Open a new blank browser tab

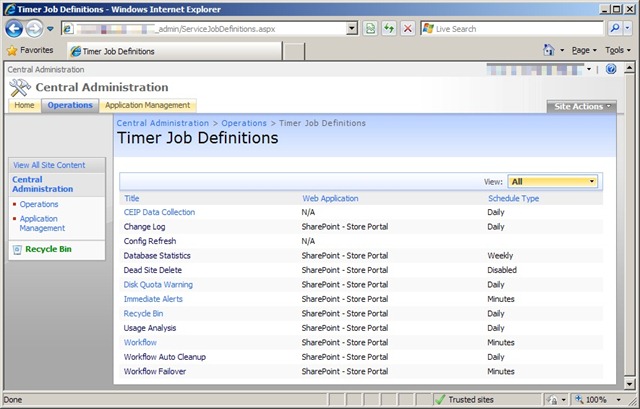[x=294, y=51]
